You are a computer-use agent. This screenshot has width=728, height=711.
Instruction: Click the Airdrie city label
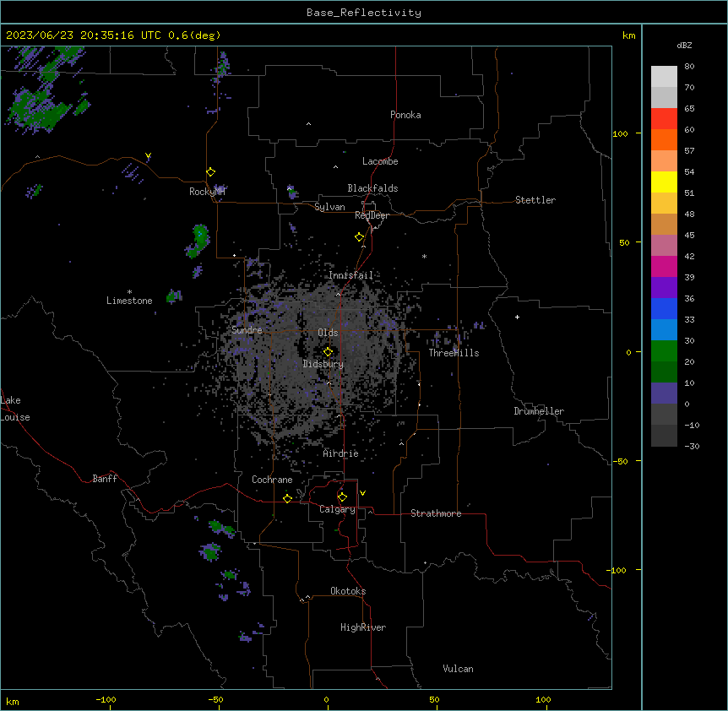341,453
